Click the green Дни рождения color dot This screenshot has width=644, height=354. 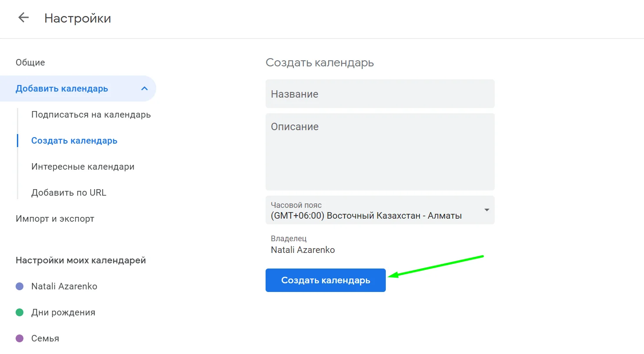(x=20, y=312)
